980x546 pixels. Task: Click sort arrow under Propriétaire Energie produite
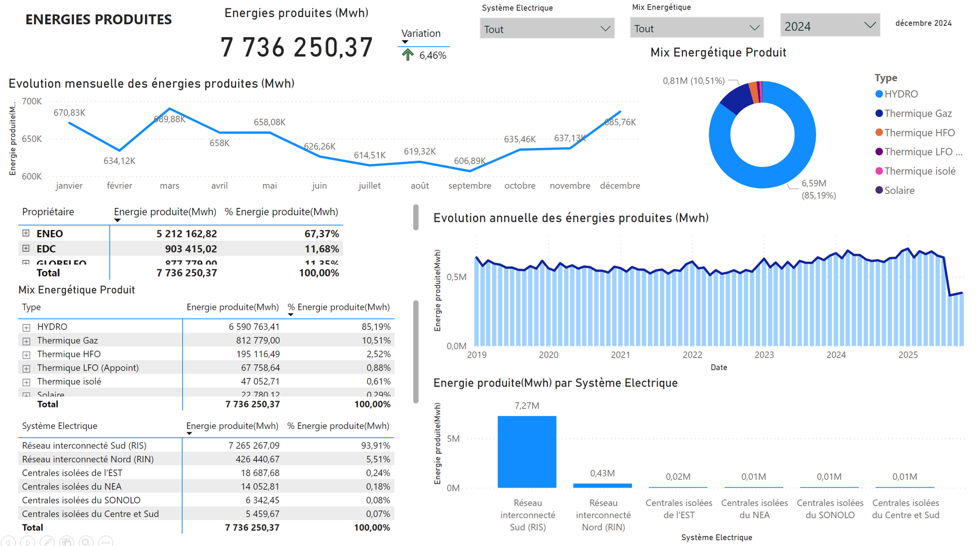(x=117, y=220)
